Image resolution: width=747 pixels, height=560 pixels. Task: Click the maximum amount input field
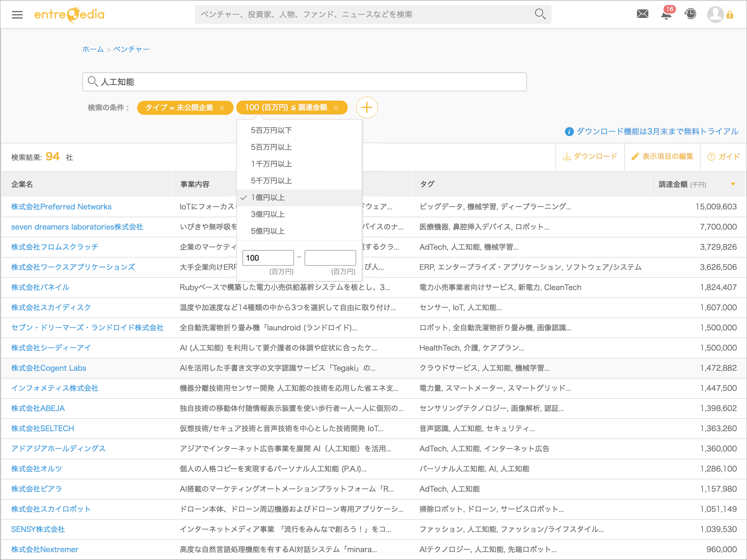(330, 258)
